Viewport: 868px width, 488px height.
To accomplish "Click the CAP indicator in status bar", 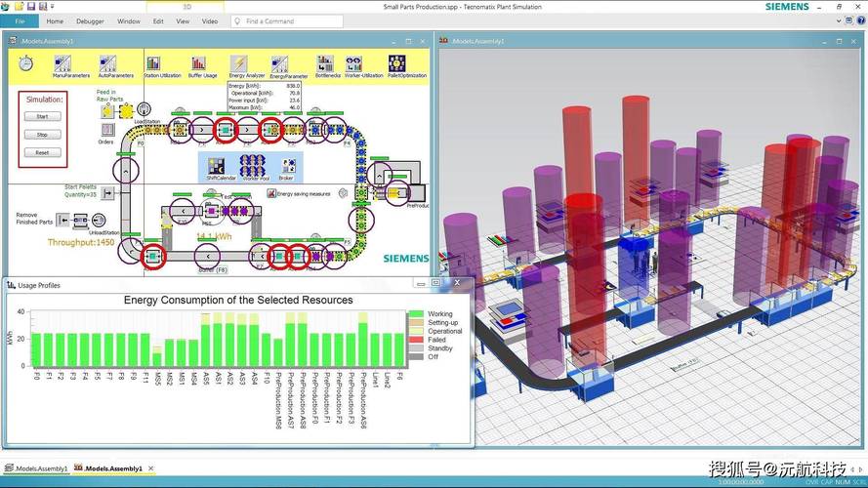I will click(x=827, y=482).
